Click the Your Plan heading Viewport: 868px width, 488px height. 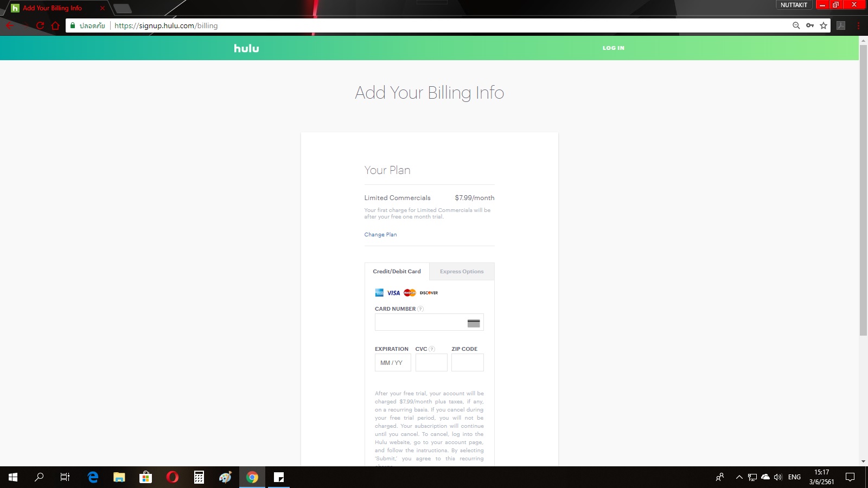[x=387, y=170]
